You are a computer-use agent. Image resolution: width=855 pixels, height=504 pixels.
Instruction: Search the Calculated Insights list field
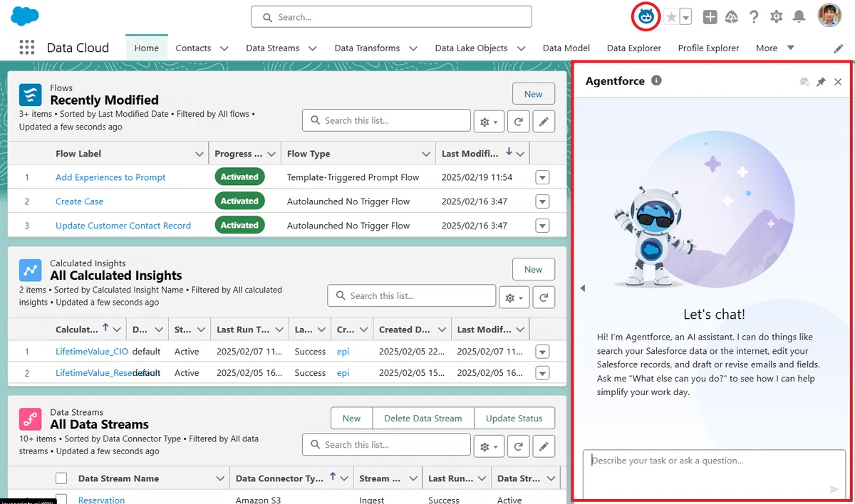[411, 295]
